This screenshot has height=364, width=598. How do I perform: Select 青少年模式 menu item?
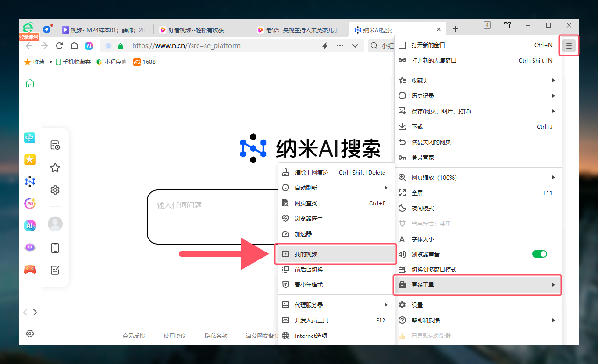coord(336,285)
